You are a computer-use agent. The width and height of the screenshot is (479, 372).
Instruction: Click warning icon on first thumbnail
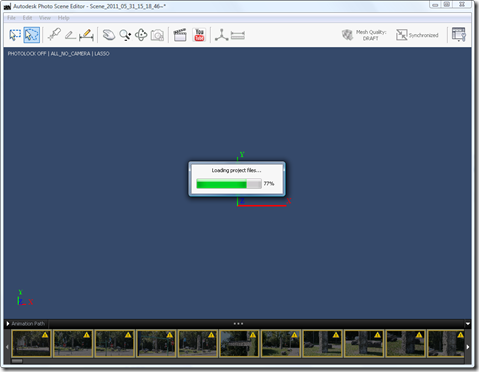pos(45,335)
